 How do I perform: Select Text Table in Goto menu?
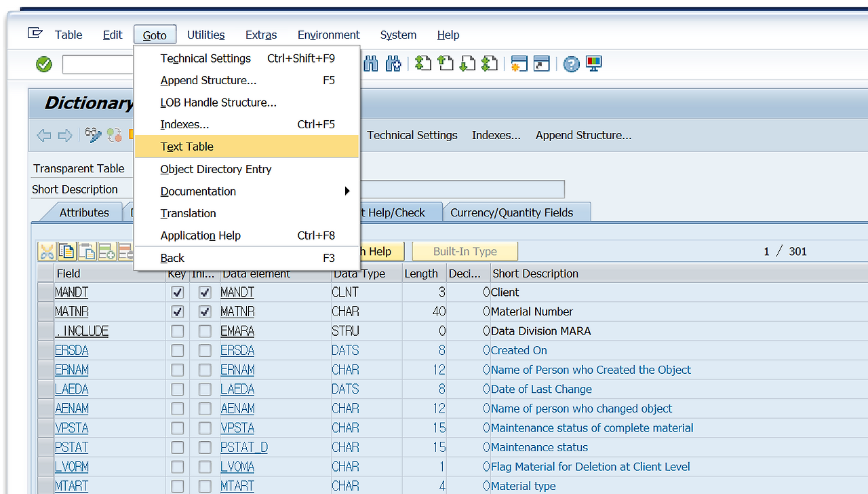pos(247,147)
